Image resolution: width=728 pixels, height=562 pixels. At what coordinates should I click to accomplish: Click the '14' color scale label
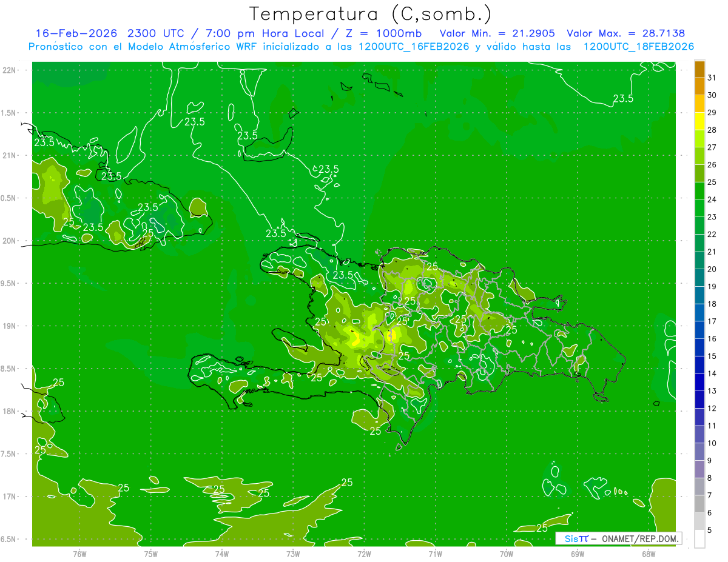(712, 373)
